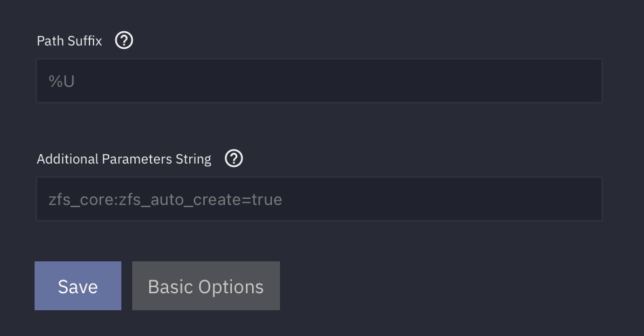Viewport: 644px width, 336px height.
Task: Collapse advanced settings via Basic Options
Action: [206, 286]
